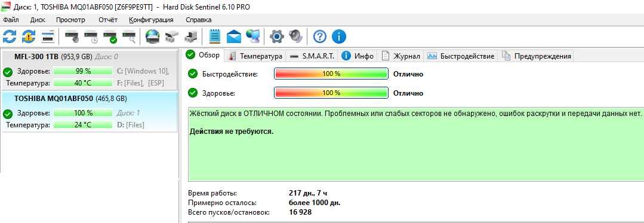Viewport: 644px width, 223px height.
Task: Click the network computer with globe icon
Action: coord(253,36)
